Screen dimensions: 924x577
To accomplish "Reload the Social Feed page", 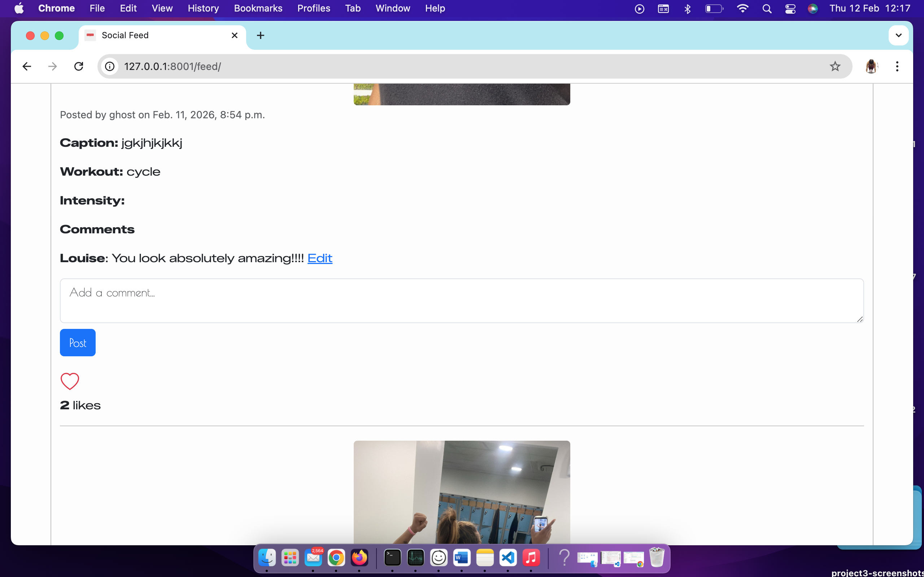I will point(78,66).
